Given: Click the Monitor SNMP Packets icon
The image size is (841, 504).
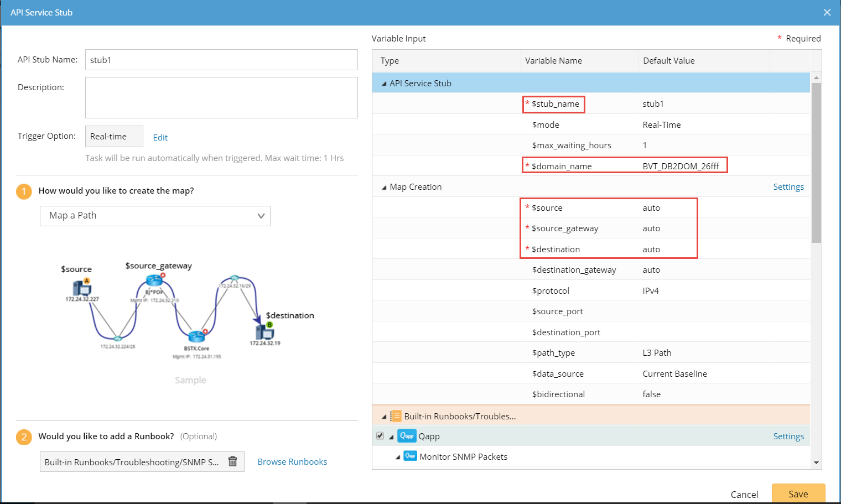Looking at the screenshot, I should point(410,456).
